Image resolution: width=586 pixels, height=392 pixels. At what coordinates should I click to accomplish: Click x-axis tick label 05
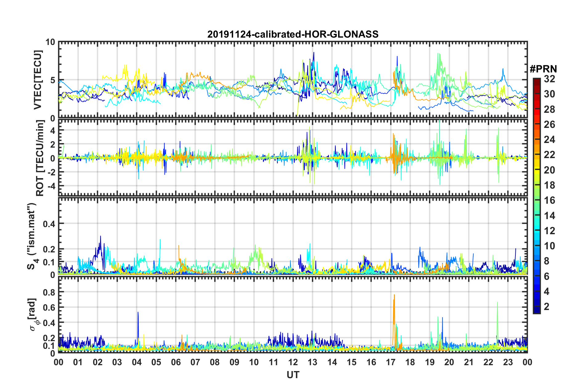(156, 362)
